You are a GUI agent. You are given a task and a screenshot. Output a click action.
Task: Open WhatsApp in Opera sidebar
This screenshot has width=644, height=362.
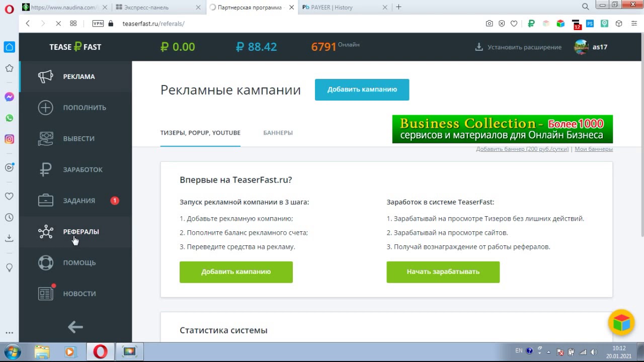click(x=9, y=118)
